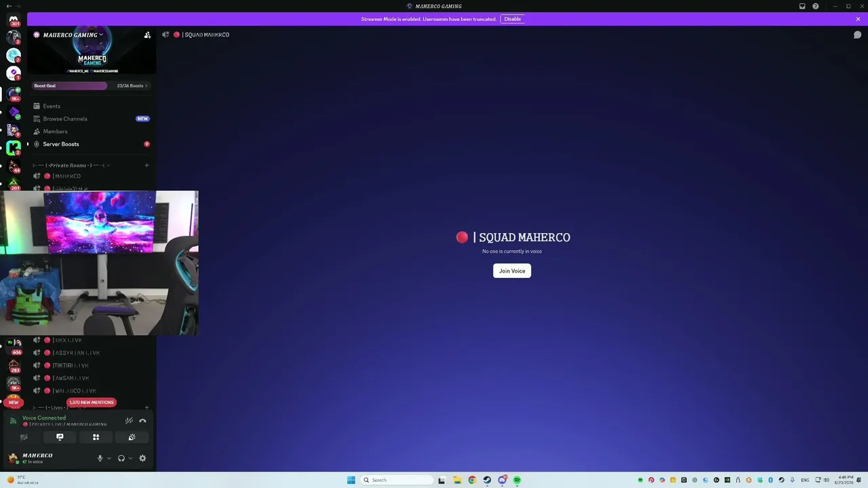The image size is (868, 488).
Task: Open chat bubble icon at top right
Action: [857, 35]
